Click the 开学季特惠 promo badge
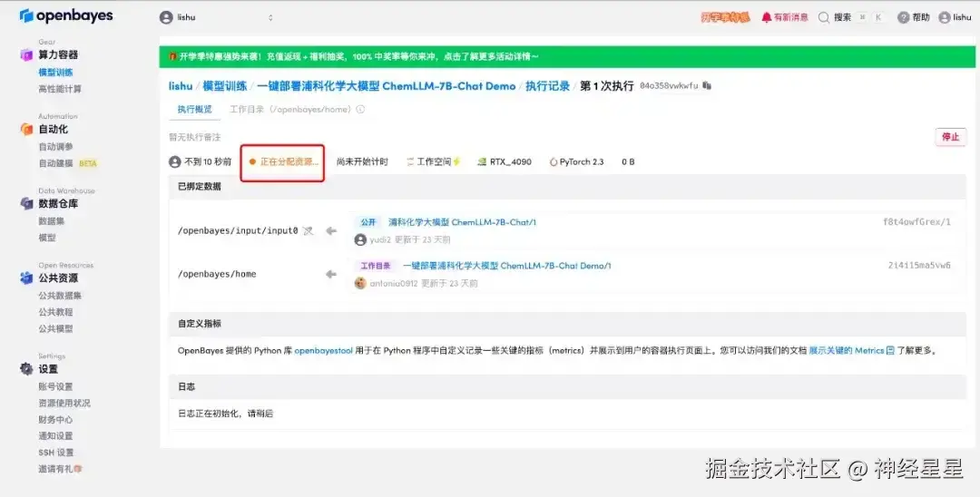 725,17
